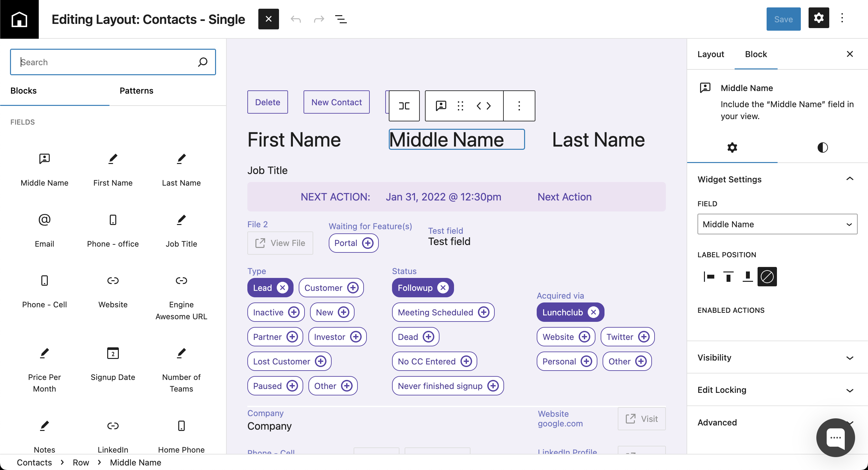This screenshot has height=470, width=868.
Task: Collapse the Widget Settings section
Action: tap(850, 179)
